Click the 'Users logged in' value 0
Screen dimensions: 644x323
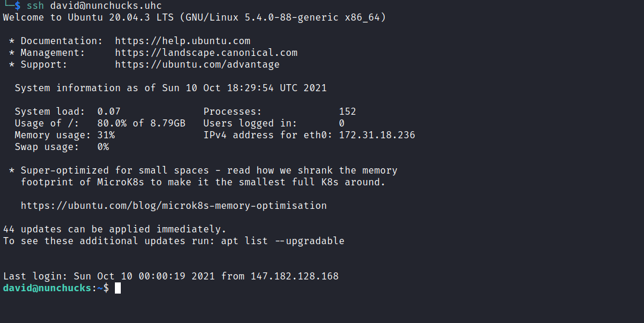coord(342,124)
